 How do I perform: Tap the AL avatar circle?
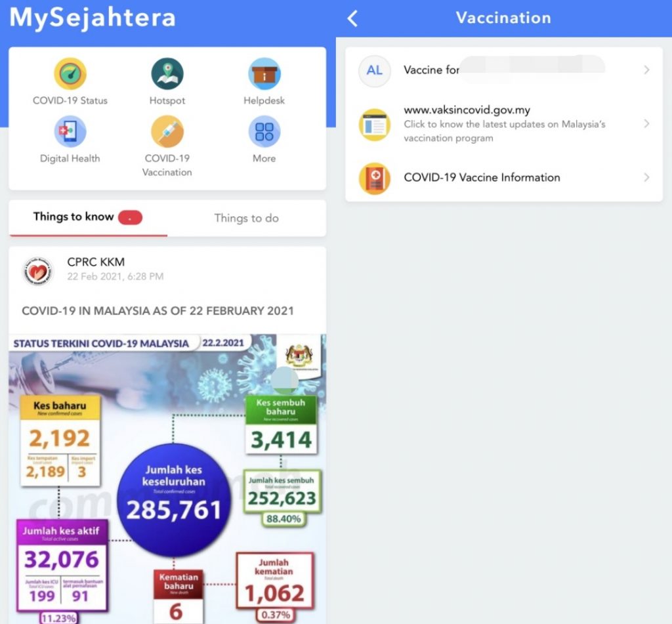(375, 71)
